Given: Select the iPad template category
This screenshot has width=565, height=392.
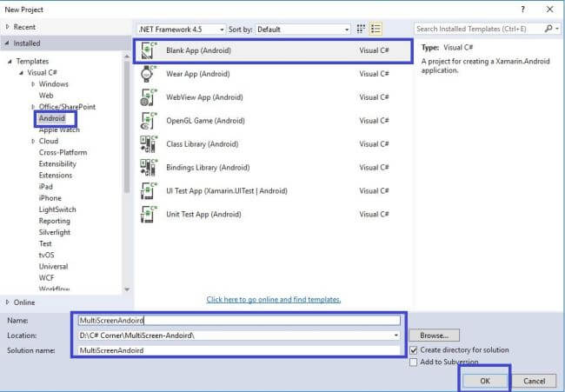Looking at the screenshot, I should click(x=46, y=187).
